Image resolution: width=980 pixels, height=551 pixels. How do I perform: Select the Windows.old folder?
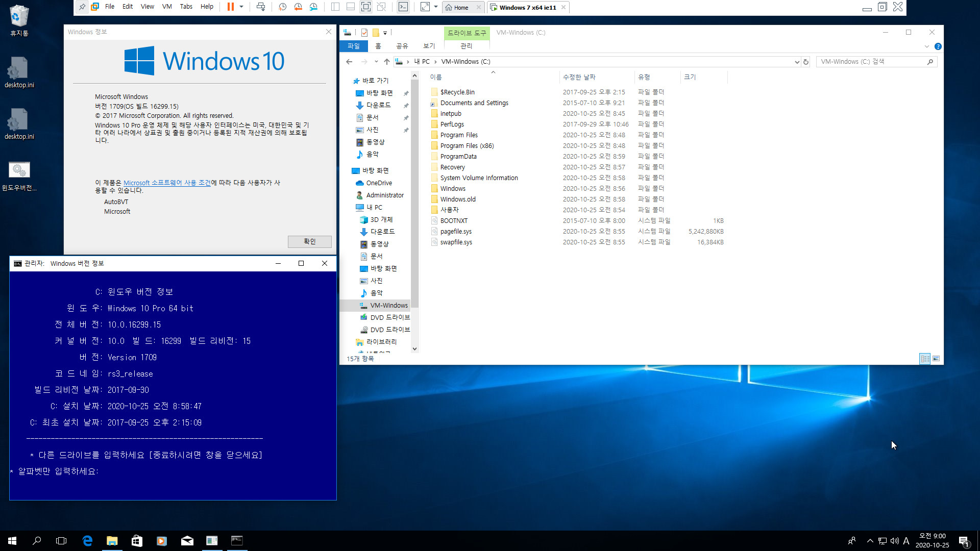click(x=458, y=199)
